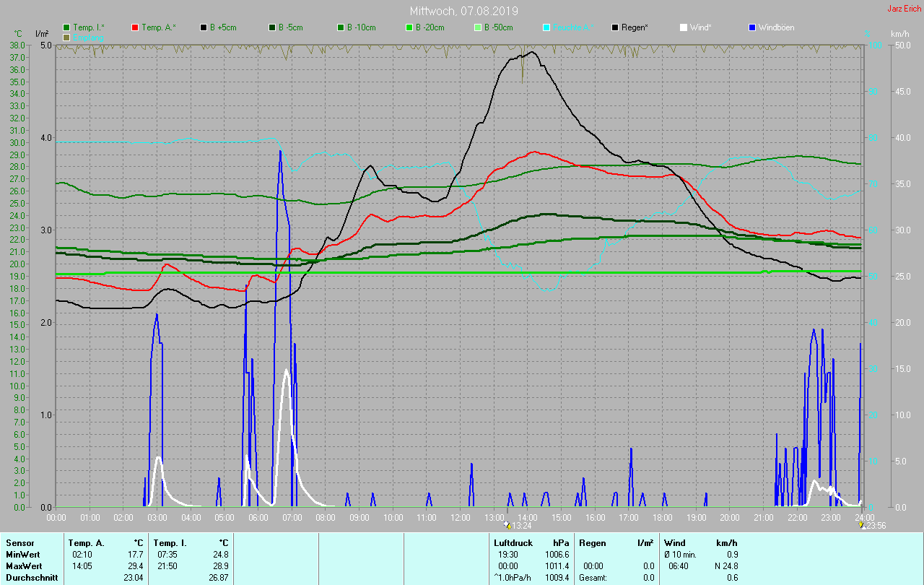
Task: Select the Sensor header in stats table
Action: (19, 542)
